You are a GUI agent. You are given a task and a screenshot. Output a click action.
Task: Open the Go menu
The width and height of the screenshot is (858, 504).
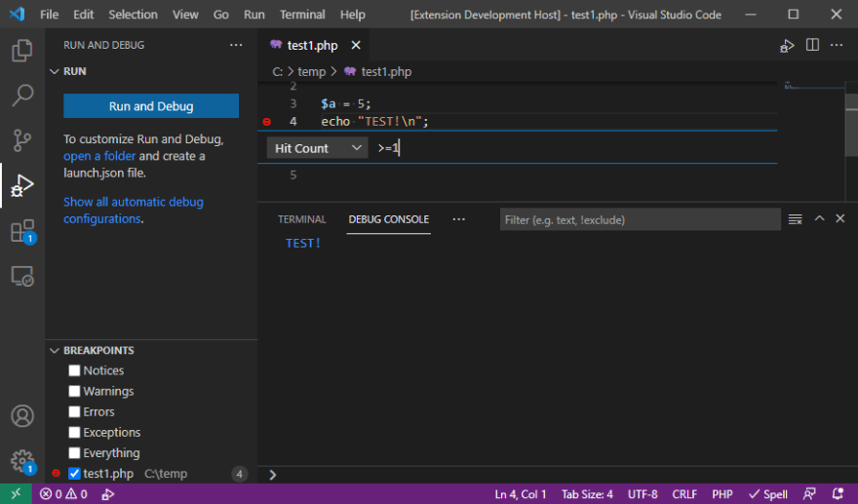click(221, 15)
